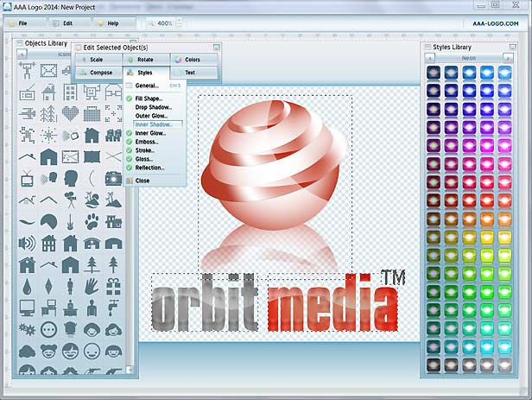Add the film camera on tripod icon

click(x=71, y=200)
